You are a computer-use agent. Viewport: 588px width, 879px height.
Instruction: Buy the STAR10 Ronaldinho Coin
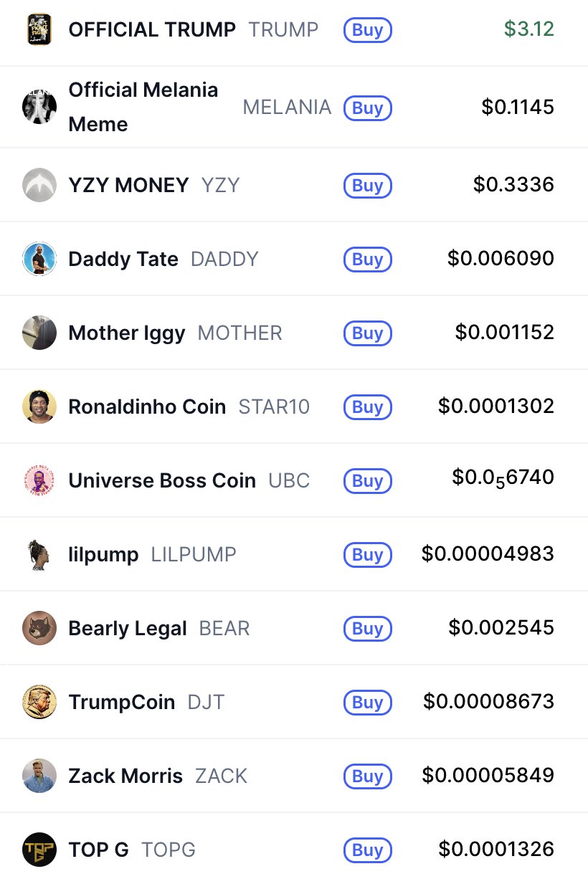click(x=367, y=407)
